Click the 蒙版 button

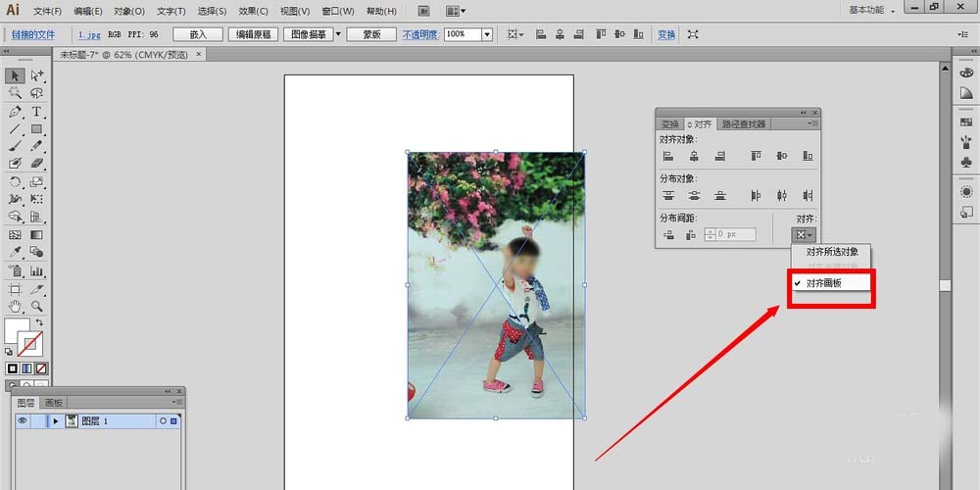coord(371,34)
